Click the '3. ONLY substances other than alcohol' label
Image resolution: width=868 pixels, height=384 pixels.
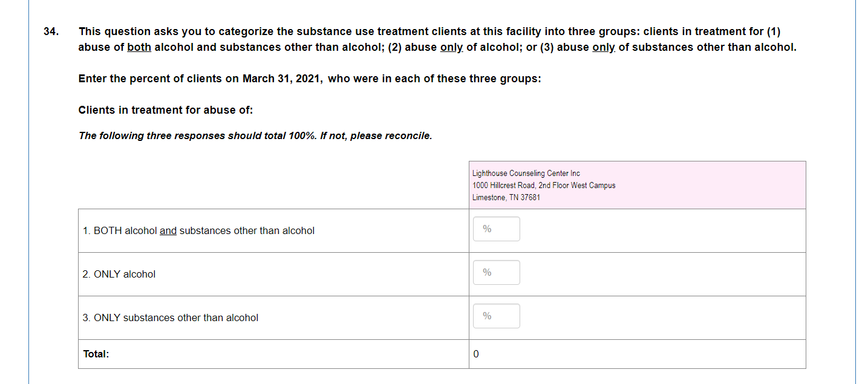(170, 318)
